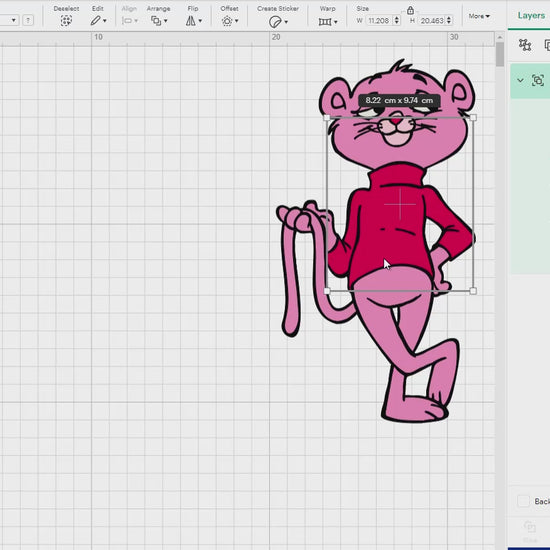
Task: Open the Create Sticker dropdown arrow
Action: tap(286, 22)
